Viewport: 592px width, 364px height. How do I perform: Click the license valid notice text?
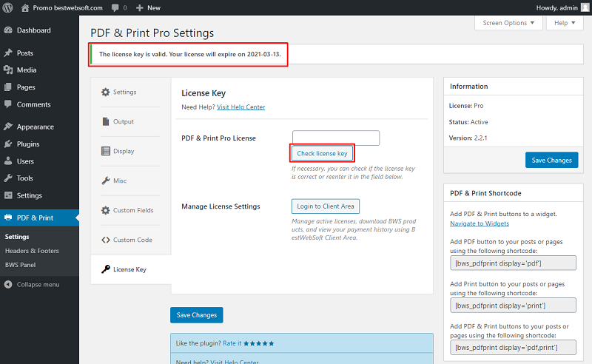(190, 54)
